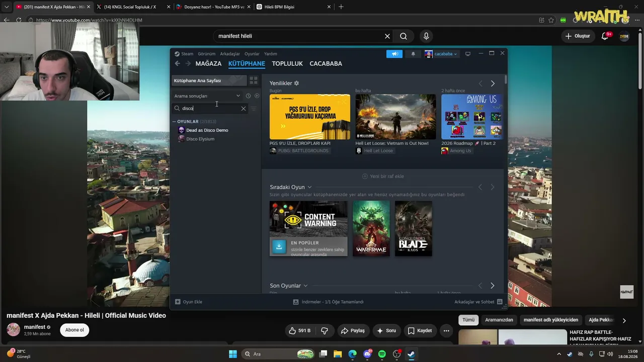This screenshot has width=644, height=362.
Task: Select the Aramanızdan filter chip
Action: pyautogui.click(x=499, y=320)
